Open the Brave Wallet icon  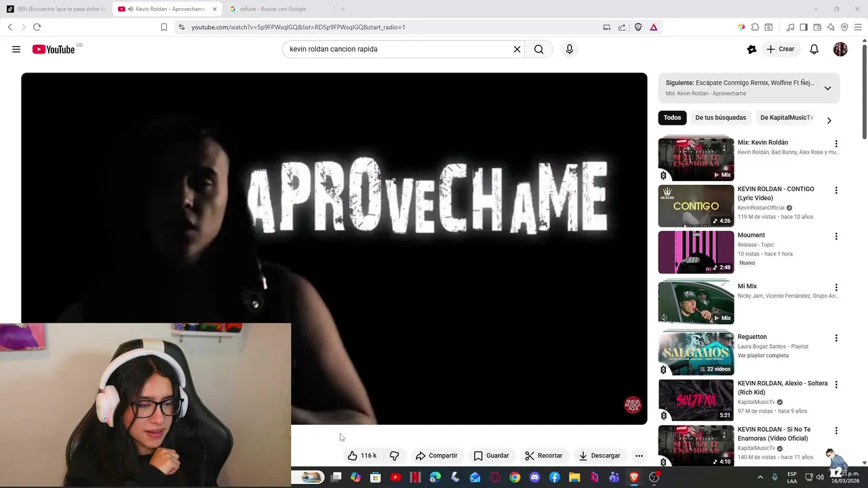(x=817, y=27)
